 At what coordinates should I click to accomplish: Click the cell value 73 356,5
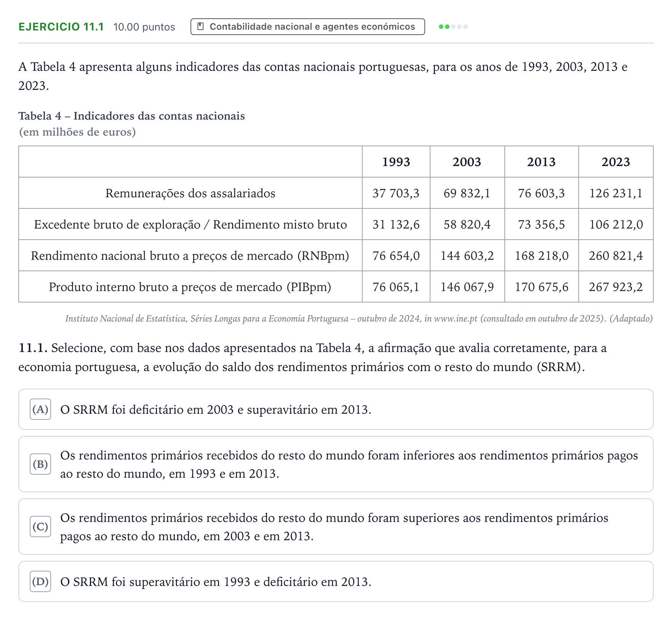pyautogui.click(x=541, y=224)
